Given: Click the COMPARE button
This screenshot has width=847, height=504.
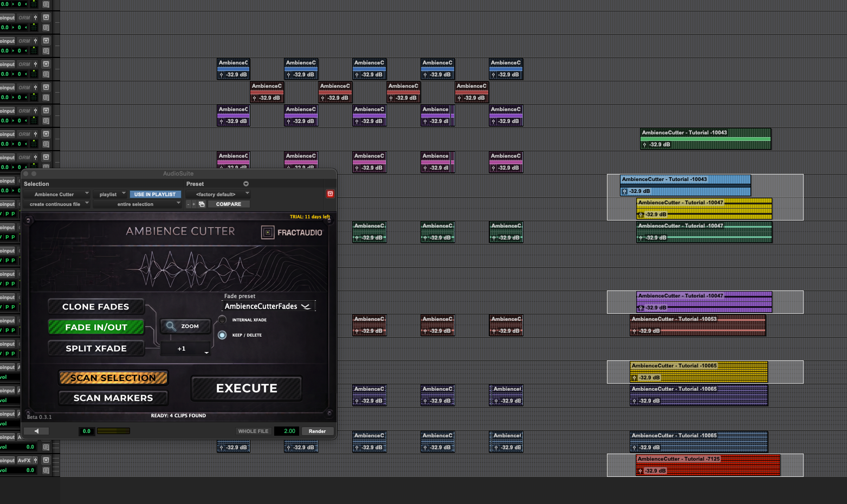Looking at the screenshot, I should click(x=229, y=204).
